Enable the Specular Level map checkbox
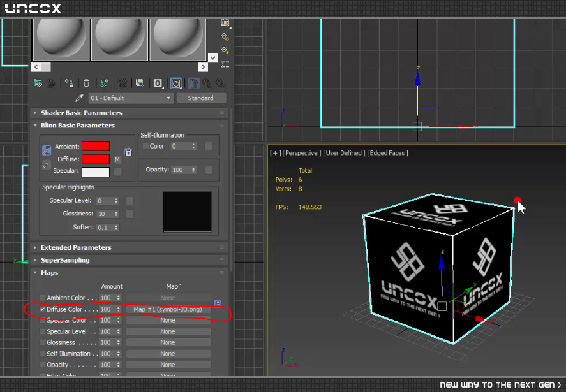Viewport: 566px width, 392px height. 43,331
